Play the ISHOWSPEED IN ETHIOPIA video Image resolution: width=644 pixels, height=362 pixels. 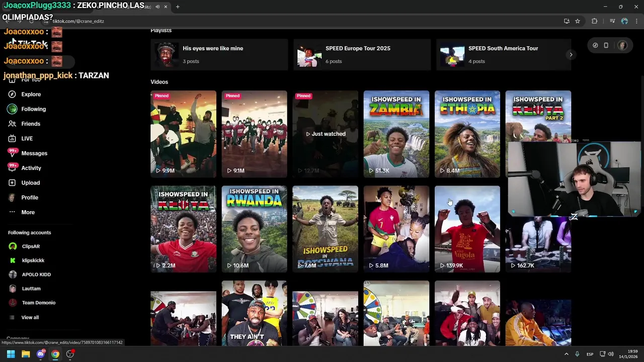point(467,134)
